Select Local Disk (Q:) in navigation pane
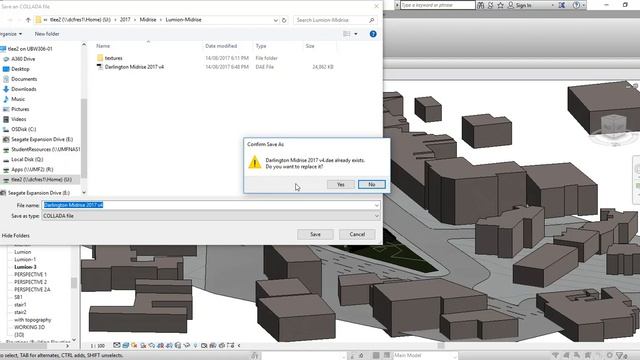Screen dimensions: 640x360 (27, 160)
